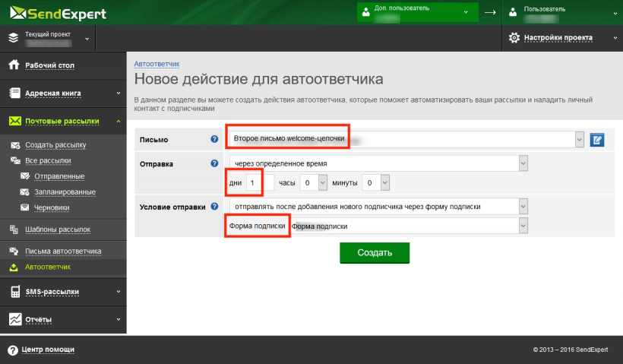Click the edit letter pencil icon

pyautogui.click(x=596, y=140)
